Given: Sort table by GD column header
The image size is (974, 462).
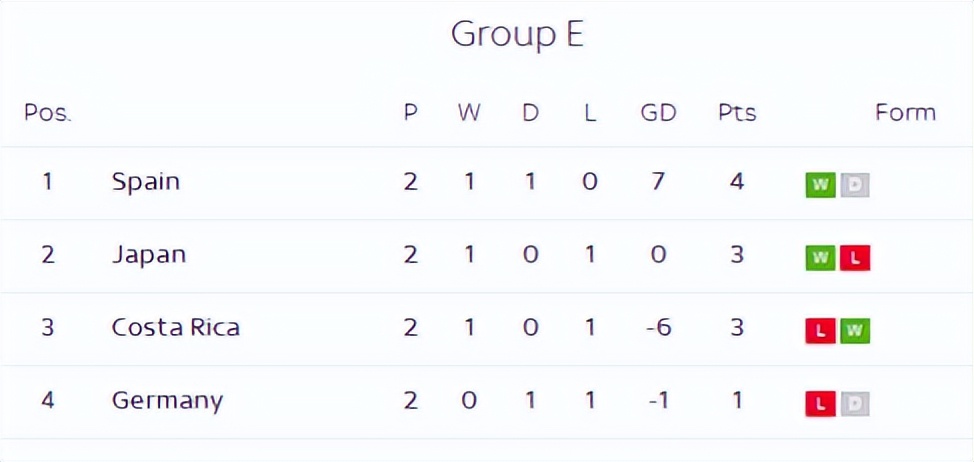Looking at the screenshot, I should point(658,112).
